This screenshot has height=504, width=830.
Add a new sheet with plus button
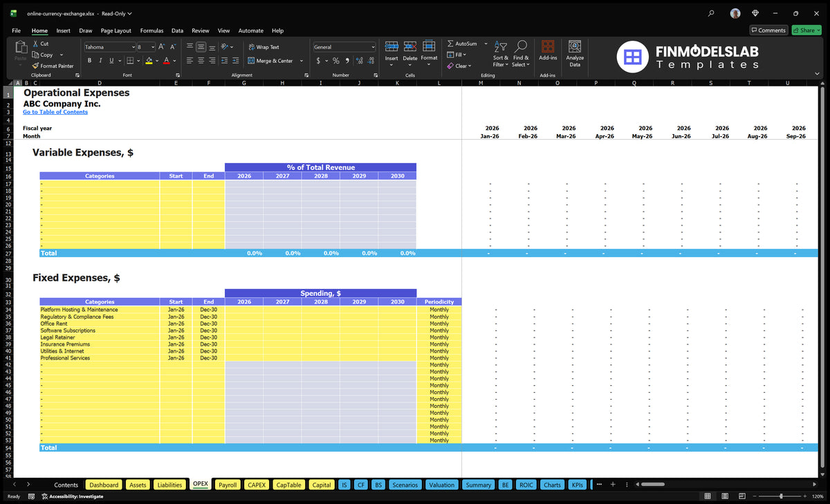point(612,485)
